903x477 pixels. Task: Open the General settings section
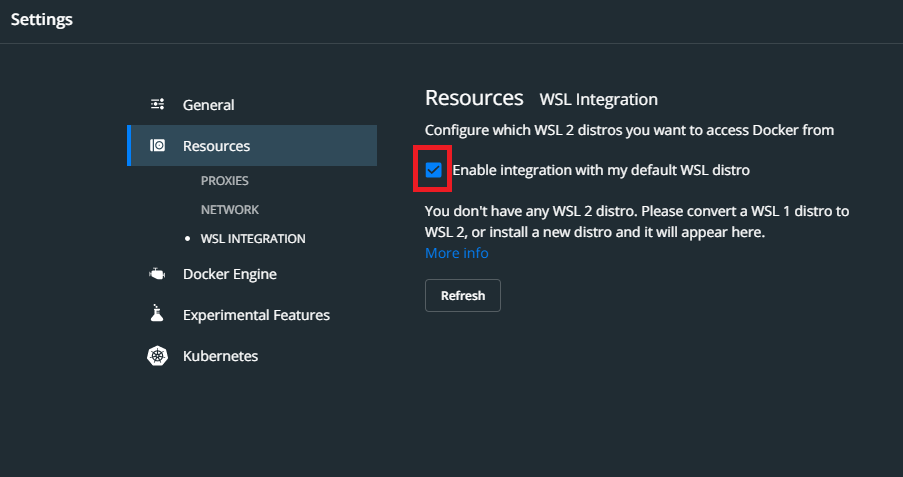pos(208,105)
